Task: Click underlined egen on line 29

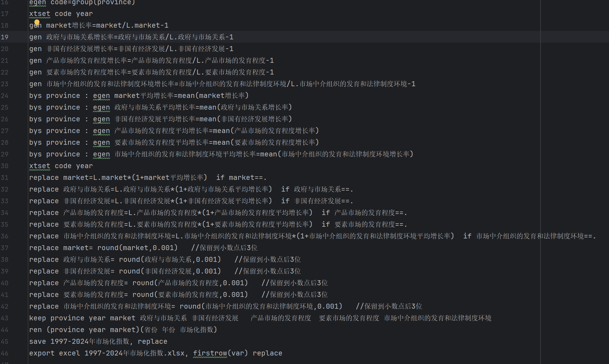Action: (101, 154)
